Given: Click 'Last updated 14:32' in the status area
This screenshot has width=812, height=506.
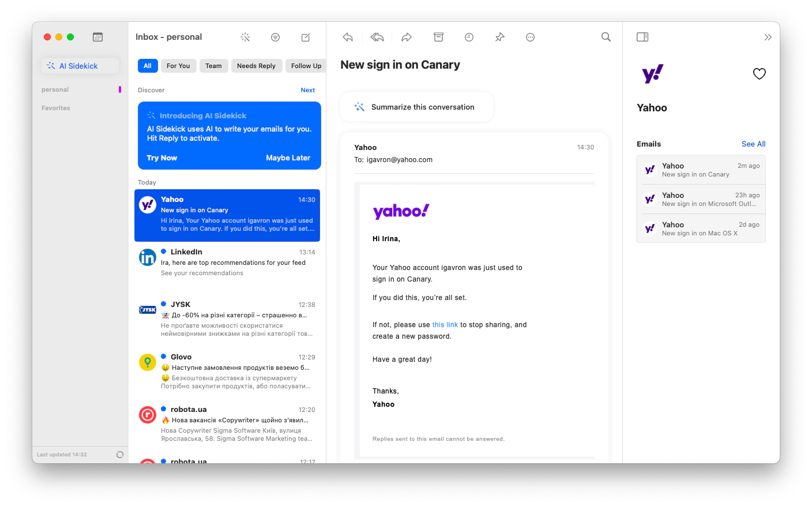Looking at the screenshot, I should coord(62,455).
